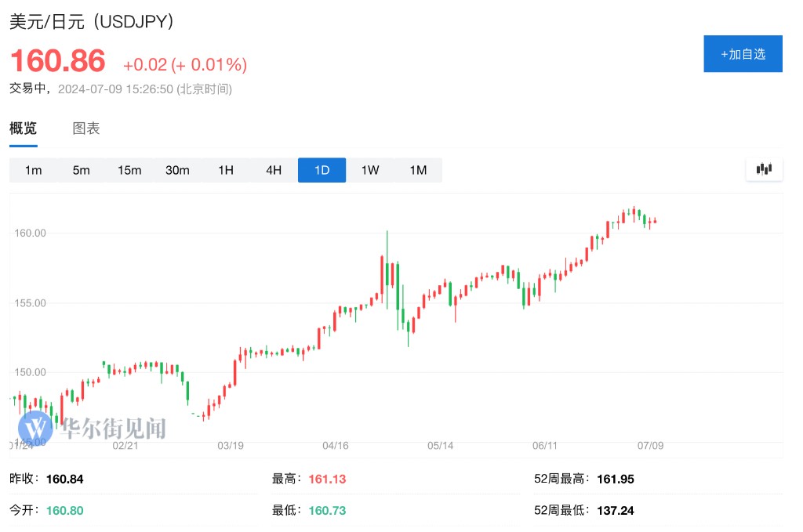
Task: Click the candlestick chart type icon
Action: click(764, 169)
